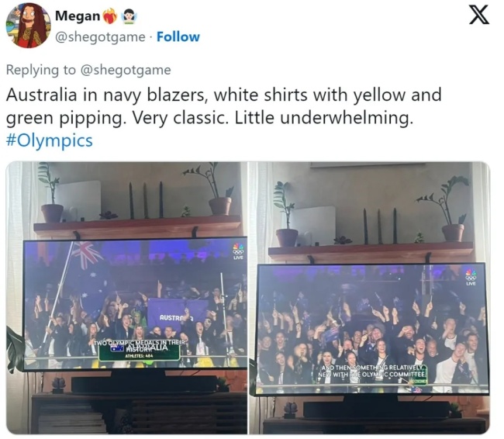View the right photo of the cheering athletes
The height and width of the screenshot is (439, 504).
click(369, 298)
